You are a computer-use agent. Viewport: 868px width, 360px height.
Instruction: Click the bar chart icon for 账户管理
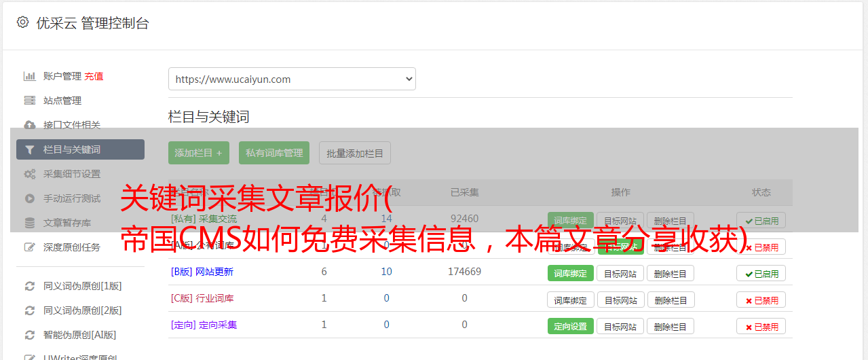[30, 76]
